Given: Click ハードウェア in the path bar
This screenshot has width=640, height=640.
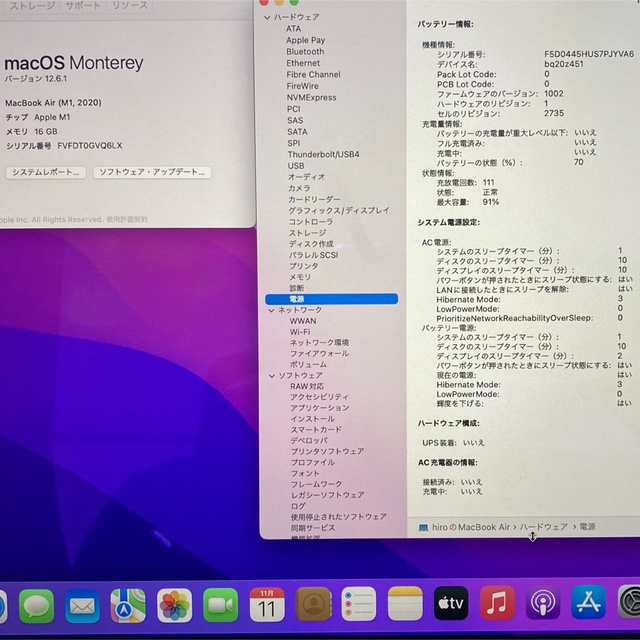Looking at the screenshot, I should (544, 527).
